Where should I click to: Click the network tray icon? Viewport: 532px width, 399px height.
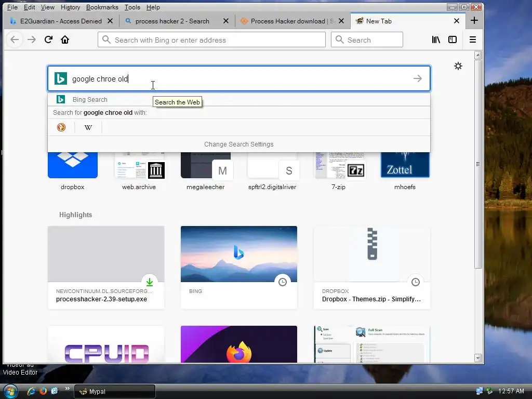pyautogui.click(x=480, y=391)
